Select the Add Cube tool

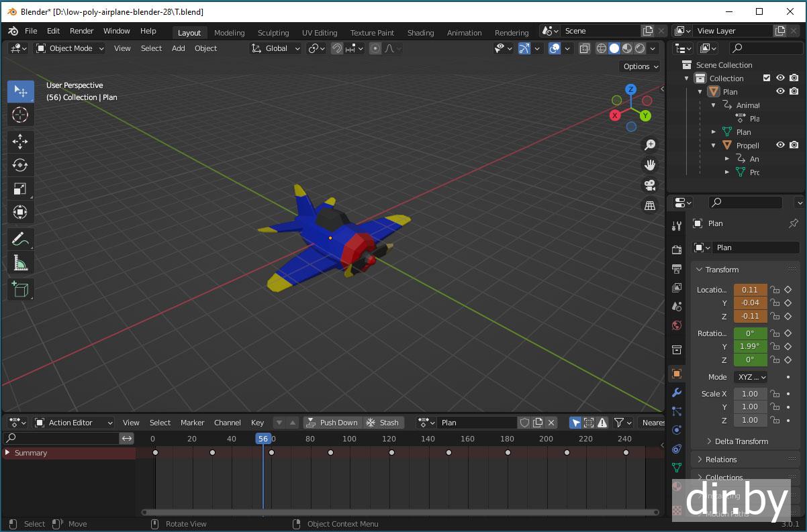[20, 289]
